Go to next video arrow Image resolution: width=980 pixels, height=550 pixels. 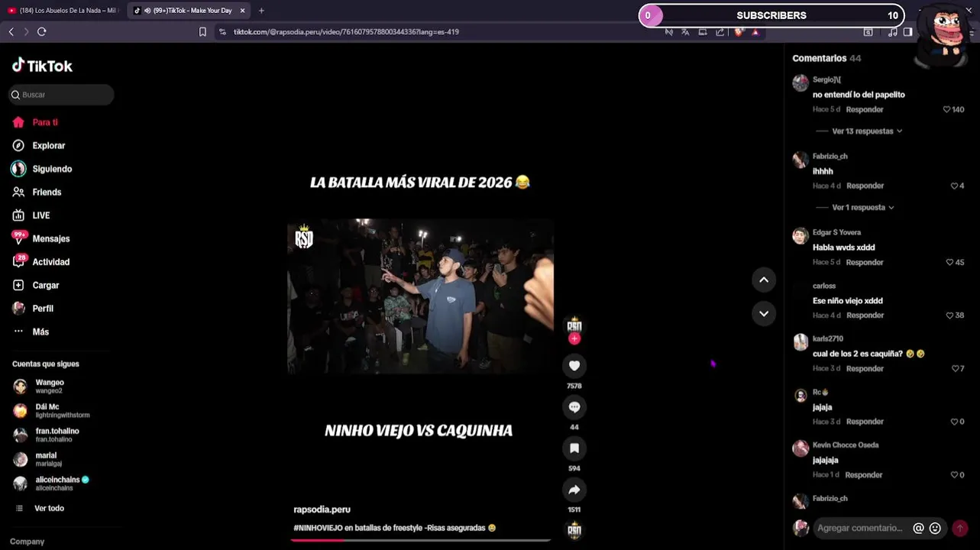(x=764, y=314)
